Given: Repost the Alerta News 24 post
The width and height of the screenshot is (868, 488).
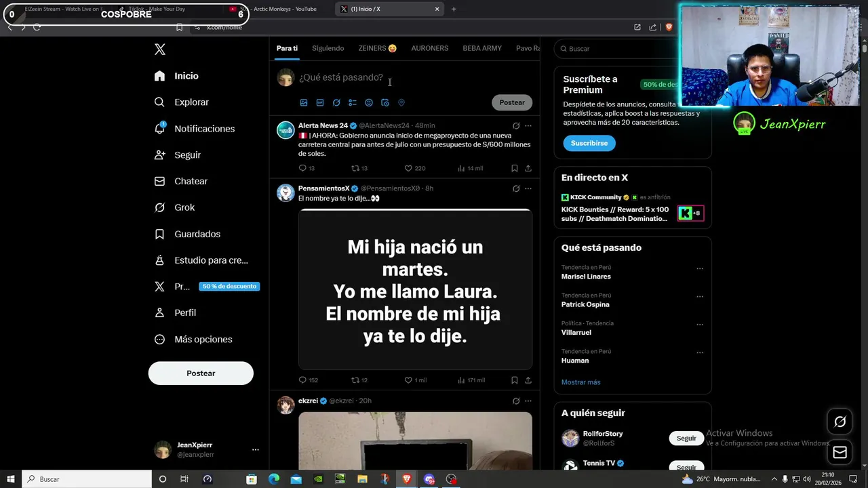Looking at the screenshot, I should click(359, 168).
